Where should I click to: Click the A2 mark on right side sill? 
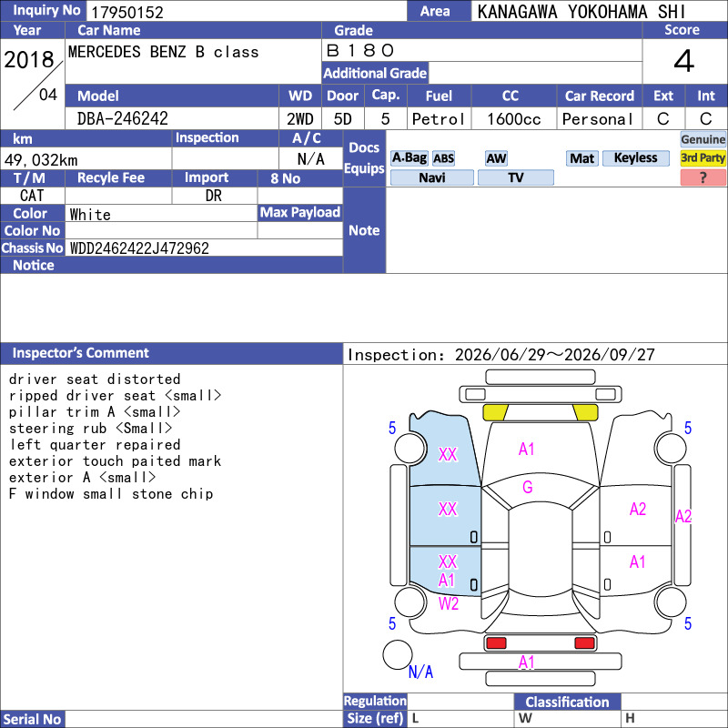[683, 516]
